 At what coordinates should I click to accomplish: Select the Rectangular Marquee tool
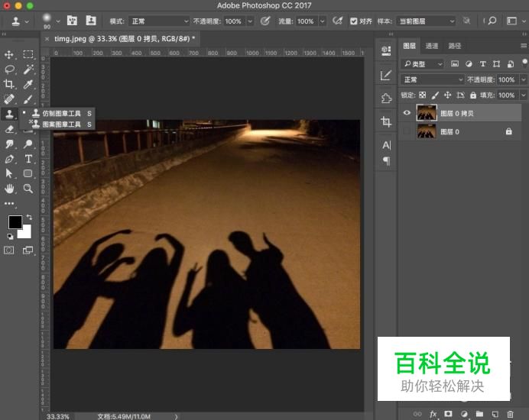(x=28, y=55)
